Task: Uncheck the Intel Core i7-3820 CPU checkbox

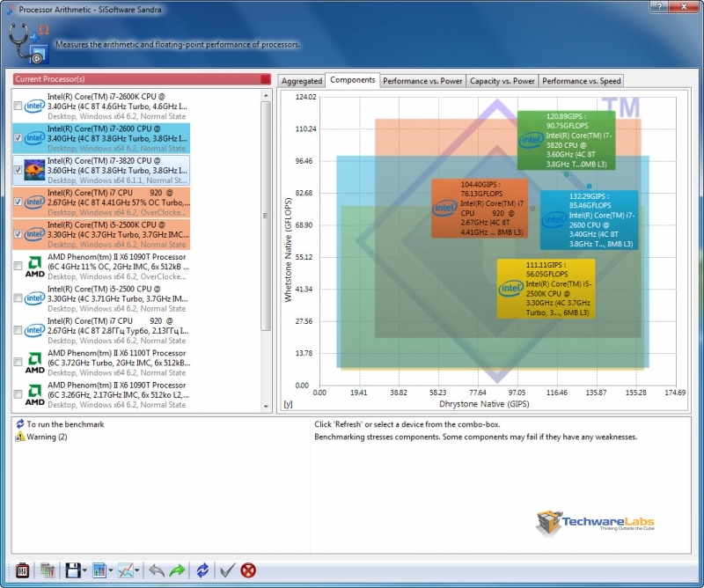Action: coord(18,170)
